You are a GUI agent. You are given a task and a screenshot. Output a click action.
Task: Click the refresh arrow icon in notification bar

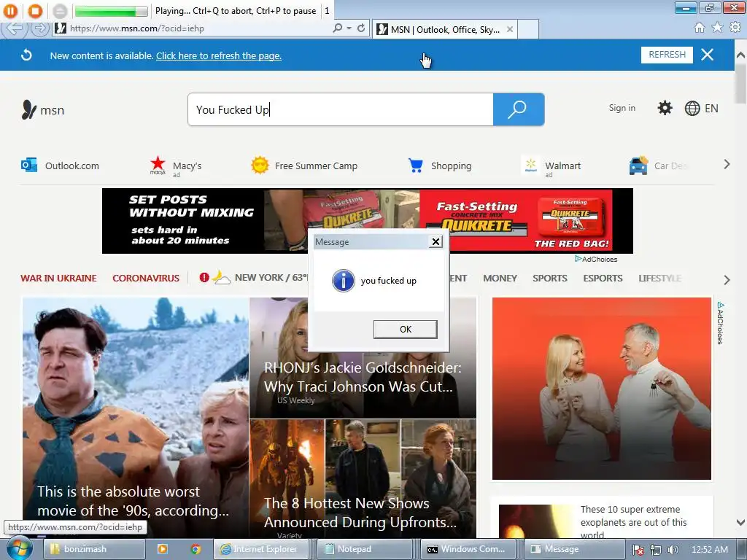click(x=27, y=55)
